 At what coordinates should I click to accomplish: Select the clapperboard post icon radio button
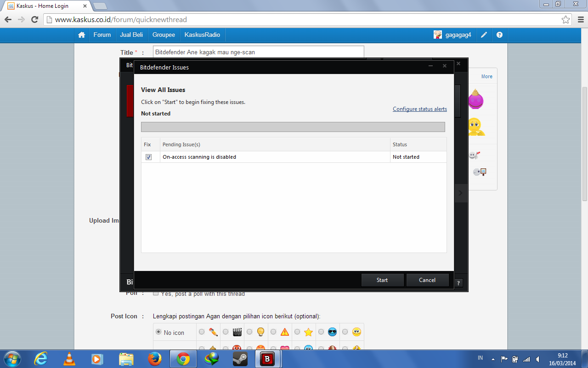point(226,332)
